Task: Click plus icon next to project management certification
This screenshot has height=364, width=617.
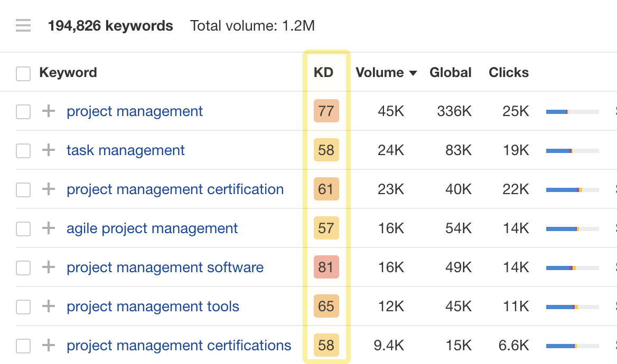Action: [x=49, y=189]
